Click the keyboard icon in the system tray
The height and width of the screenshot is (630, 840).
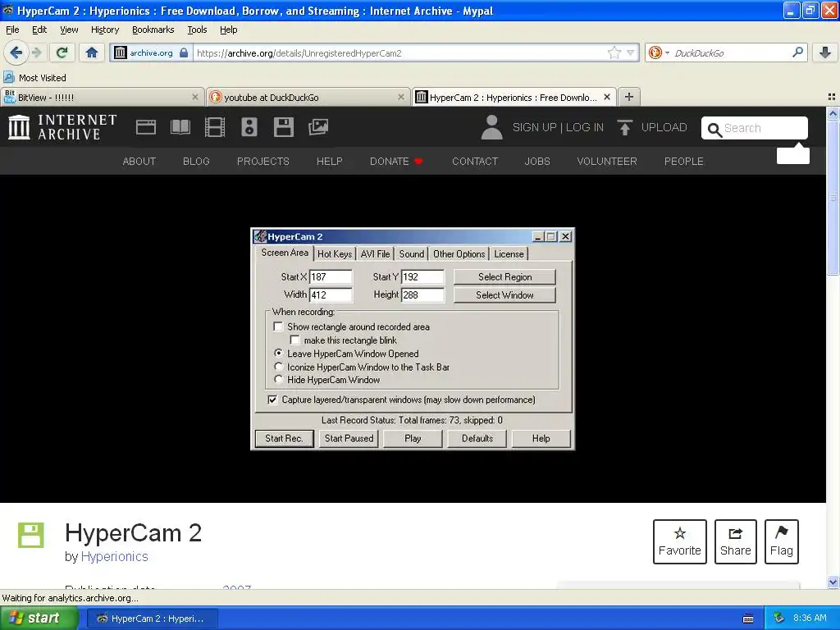748,619
